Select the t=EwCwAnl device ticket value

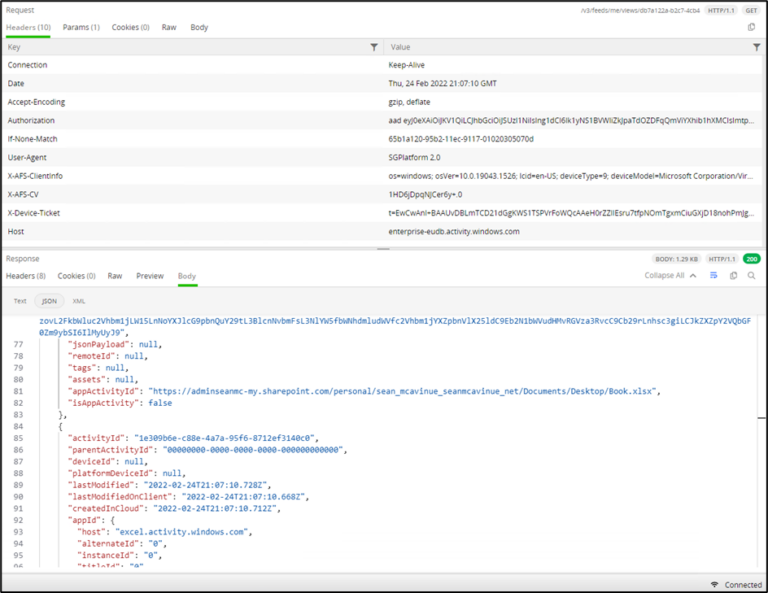tap(571, 213)
